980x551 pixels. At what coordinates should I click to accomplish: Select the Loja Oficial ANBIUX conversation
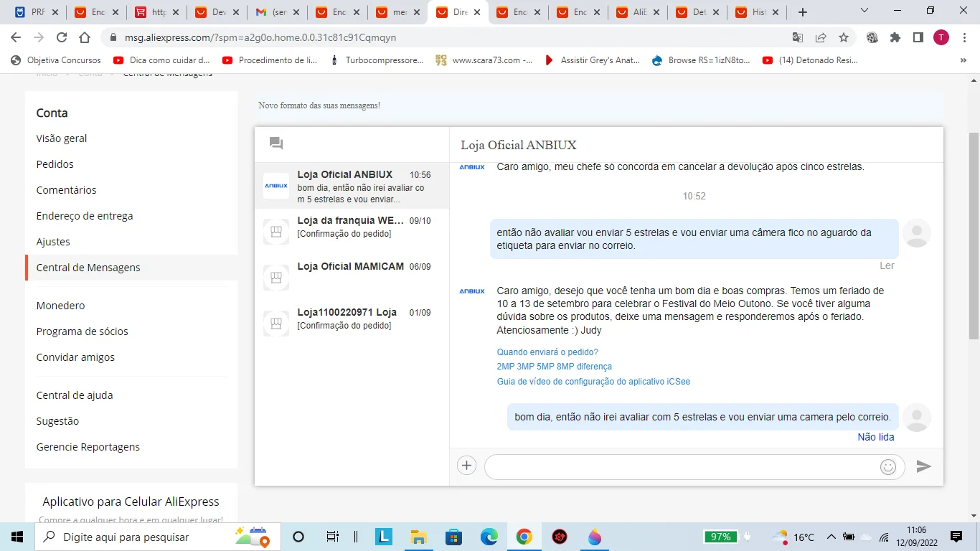(352, 185)
